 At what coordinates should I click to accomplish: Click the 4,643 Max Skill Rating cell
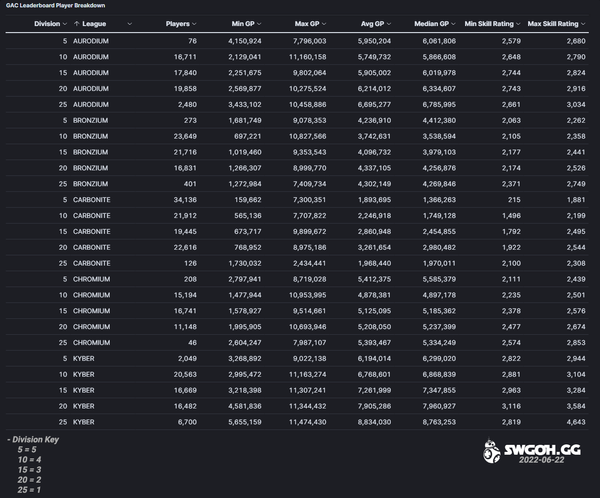point(573,423)
